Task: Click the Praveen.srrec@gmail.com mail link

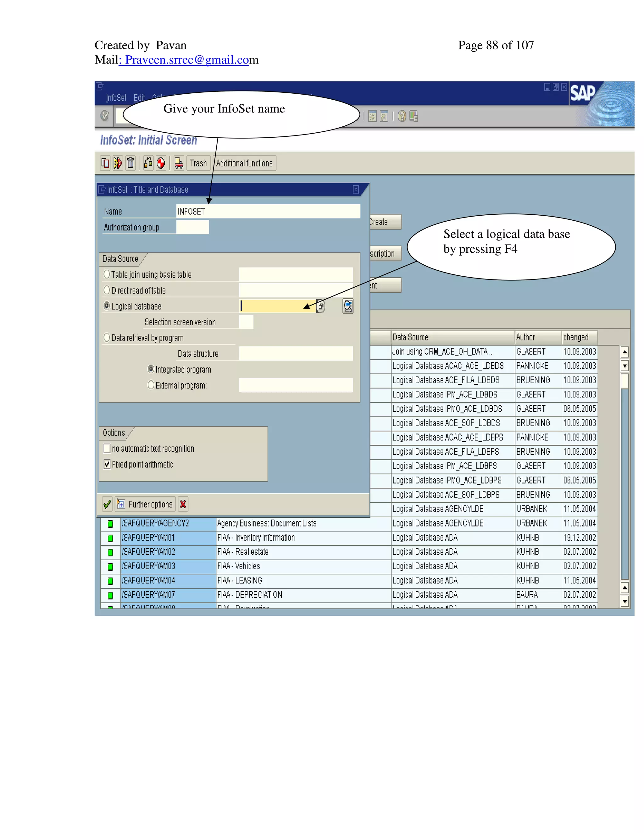Action: click(187, 60)
